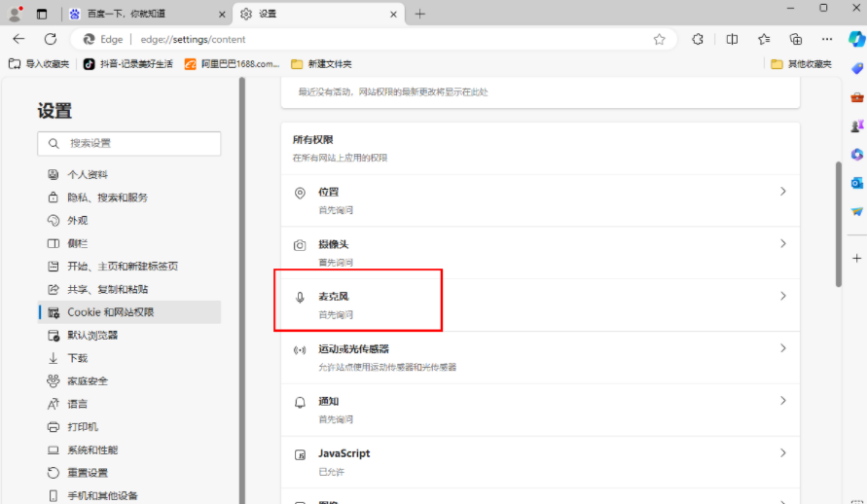Open the Edge more options menu
This screenshot has height=504, width=867.
click(827, 39)
